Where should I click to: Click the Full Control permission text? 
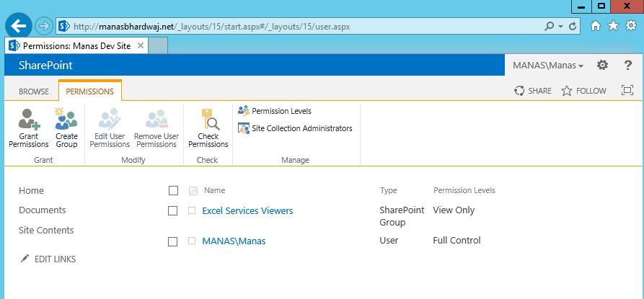pyautogui.click(x=456, y=241)
